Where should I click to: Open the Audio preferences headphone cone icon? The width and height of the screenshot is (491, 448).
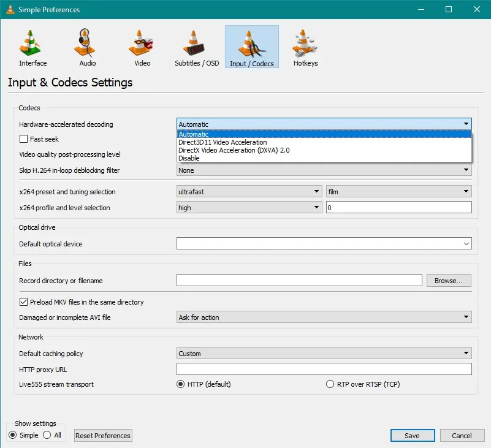pos(85,43)
